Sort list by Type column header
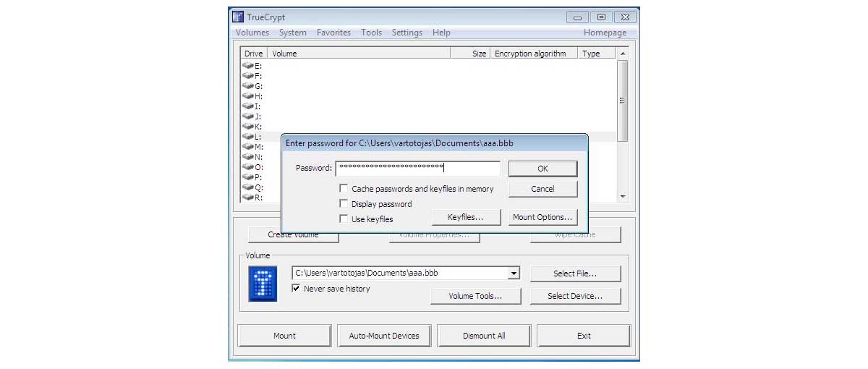868x369 pixels. pos(597,54)
